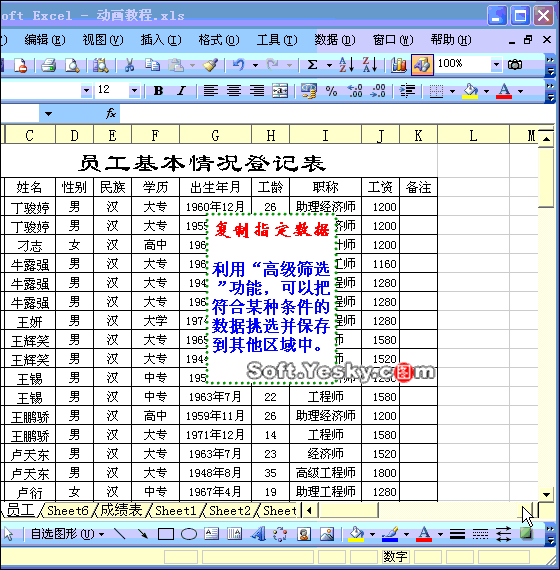Open the 数据(D) menu
The image size is (560, 570).
335,40
